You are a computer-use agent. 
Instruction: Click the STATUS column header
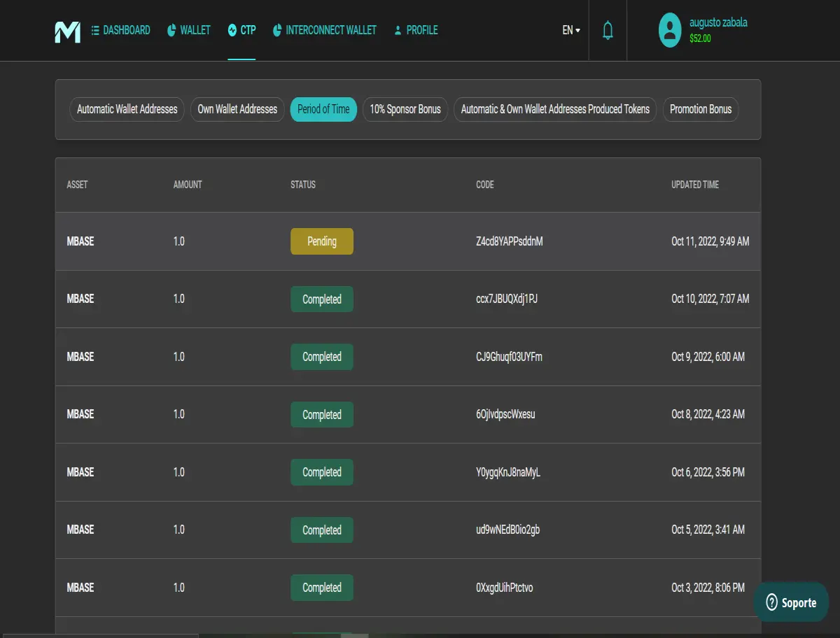coord(303,185)
